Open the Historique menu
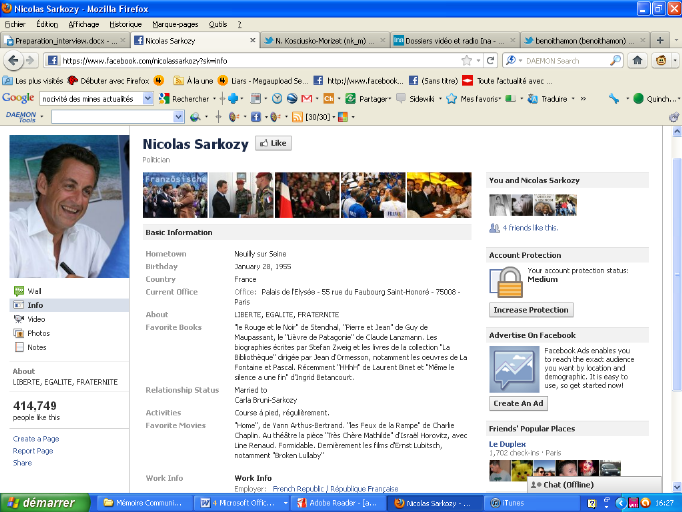Screen dimensions: 682x512 coord(125,23)
